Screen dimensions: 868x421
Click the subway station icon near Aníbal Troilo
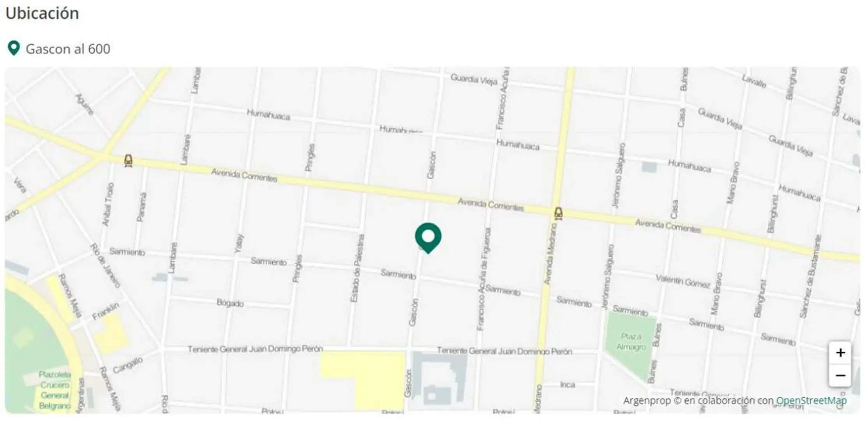pos(128,161)
